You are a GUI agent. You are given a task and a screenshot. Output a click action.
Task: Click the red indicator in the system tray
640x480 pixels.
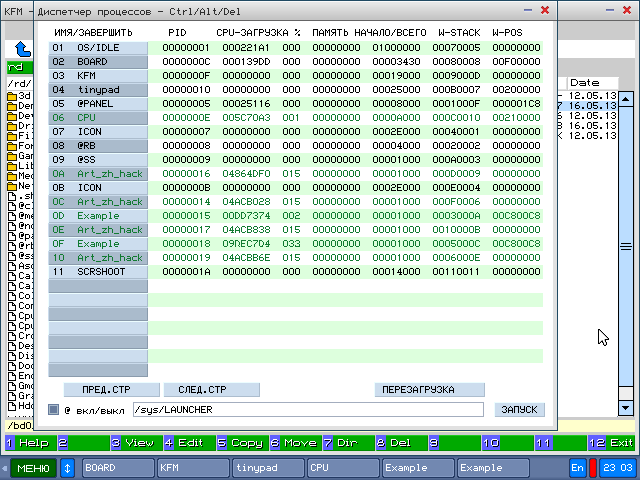(592, 467)
